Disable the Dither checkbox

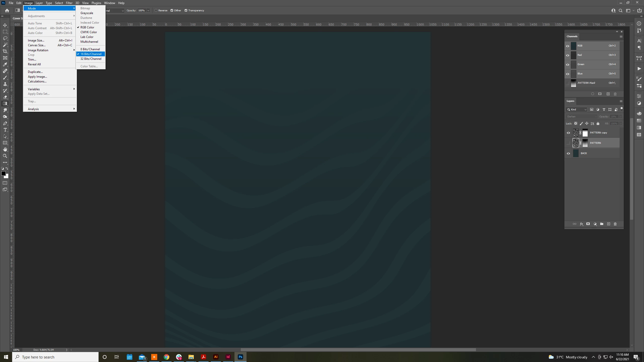(172, 11)
